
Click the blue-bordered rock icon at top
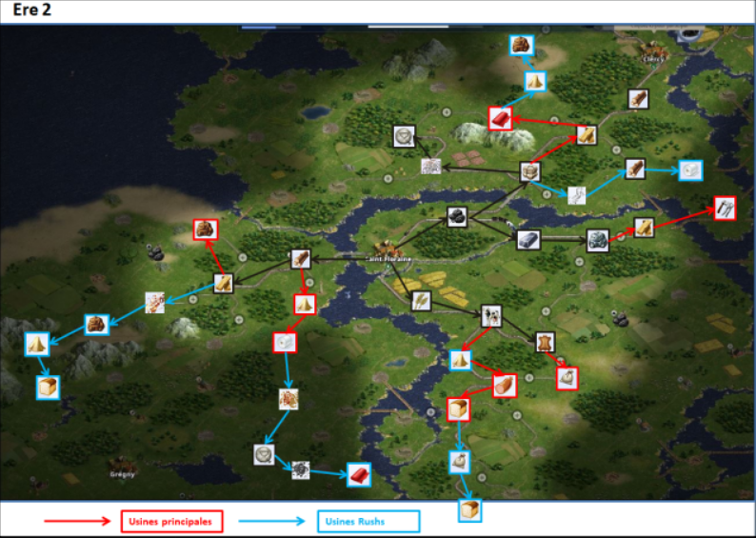522,45
